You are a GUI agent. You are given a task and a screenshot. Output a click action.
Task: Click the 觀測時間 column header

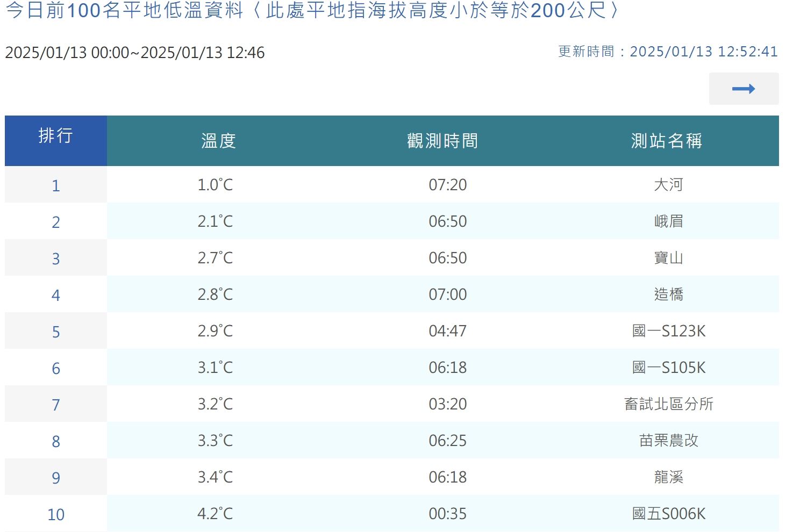tap(442, 141)
